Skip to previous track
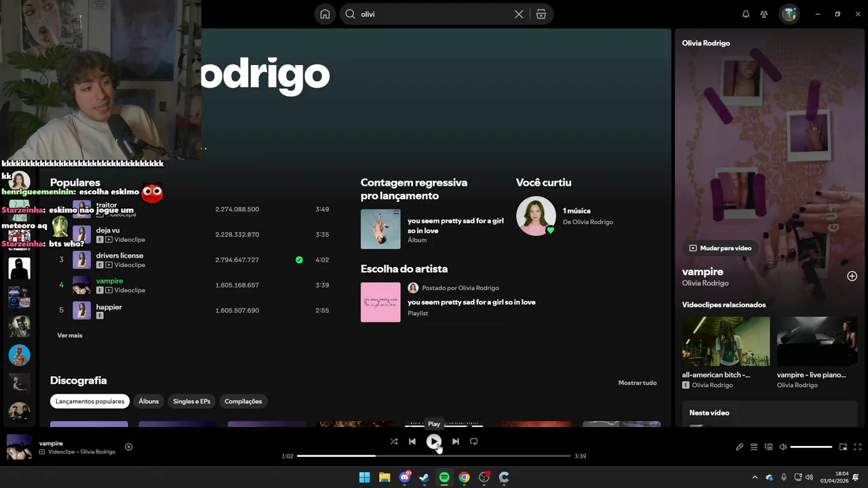 412,441
